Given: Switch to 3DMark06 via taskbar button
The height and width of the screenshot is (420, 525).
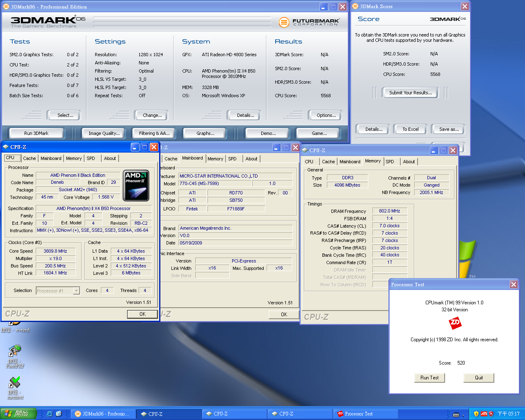Looking at the screenshot, I should [x=103, y=414].
